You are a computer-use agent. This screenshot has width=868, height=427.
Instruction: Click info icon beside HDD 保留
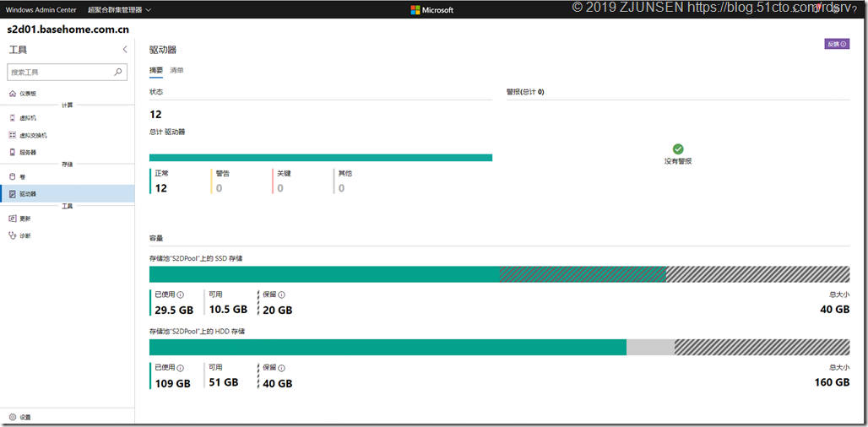[x=282, y=368]
